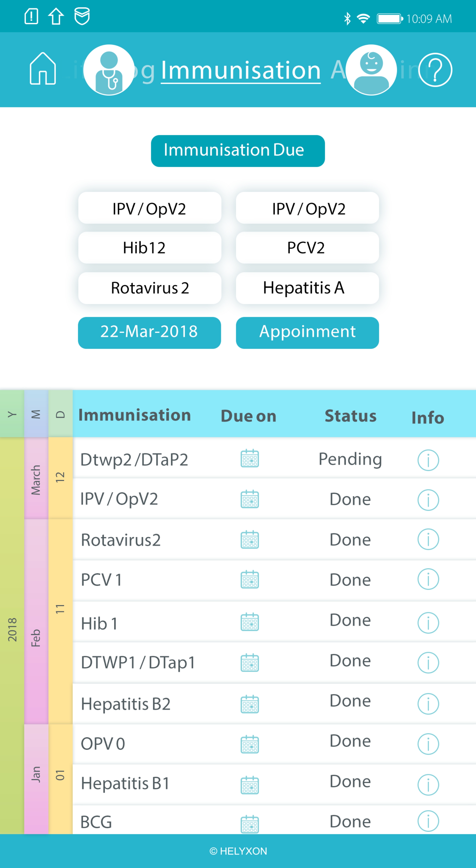The height and width of the screenshot is (868, 476).
Task: Show info for IPV/OpV2 table row
Action: (428, 500)
